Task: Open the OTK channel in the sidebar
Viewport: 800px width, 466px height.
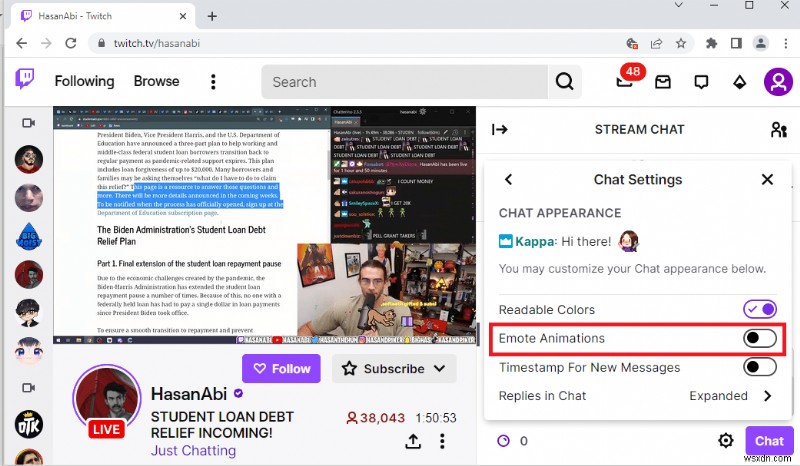Action: coord(29,425)
